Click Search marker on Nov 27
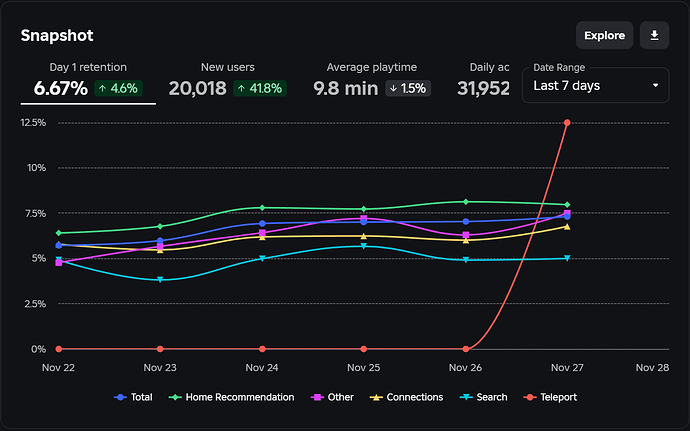 567,258
